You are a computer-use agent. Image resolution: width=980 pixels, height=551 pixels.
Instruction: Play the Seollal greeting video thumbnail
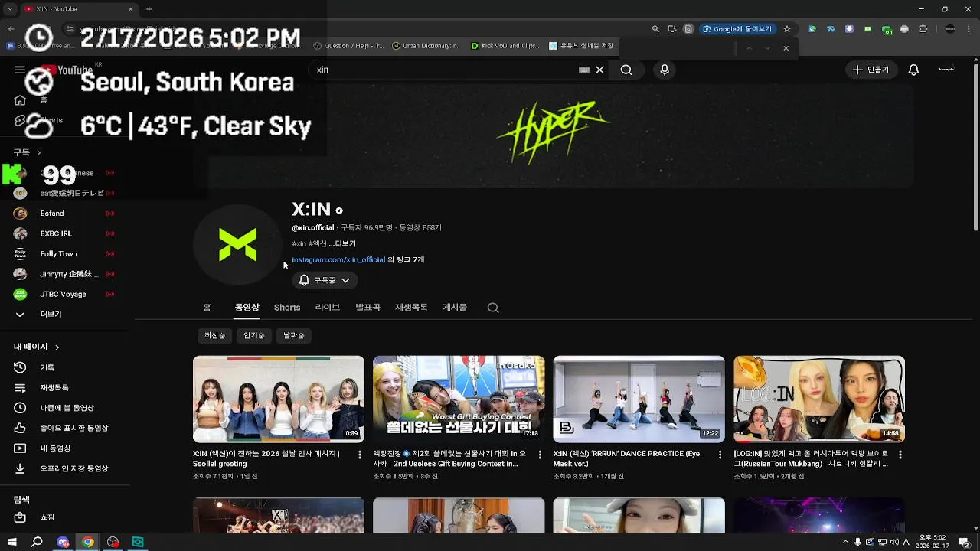279,399
